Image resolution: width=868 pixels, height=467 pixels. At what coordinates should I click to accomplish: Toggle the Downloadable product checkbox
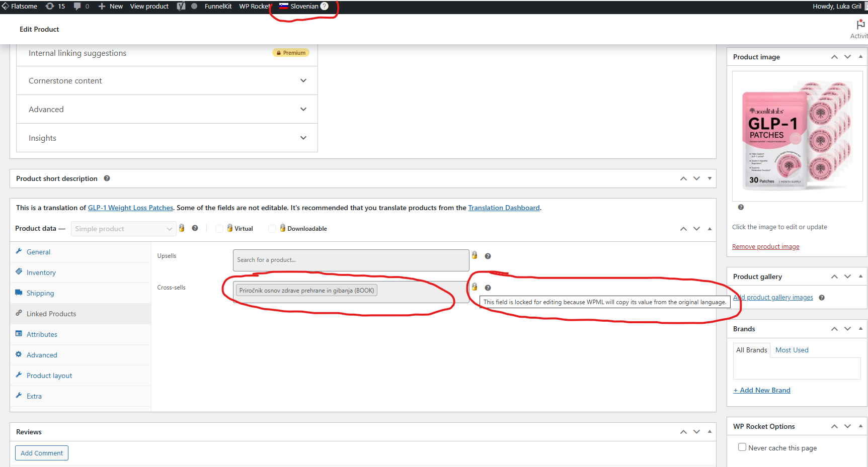pos(272,229)
